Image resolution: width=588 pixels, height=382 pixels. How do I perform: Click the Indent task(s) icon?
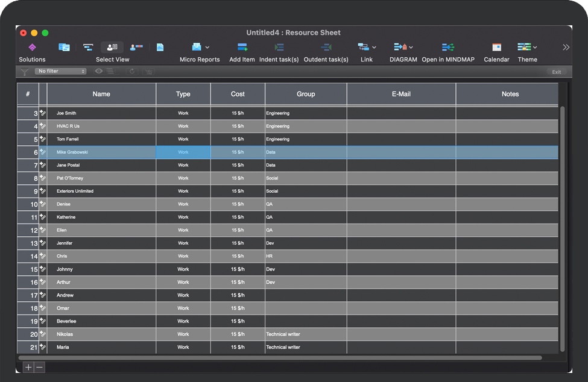click(279, 48)
